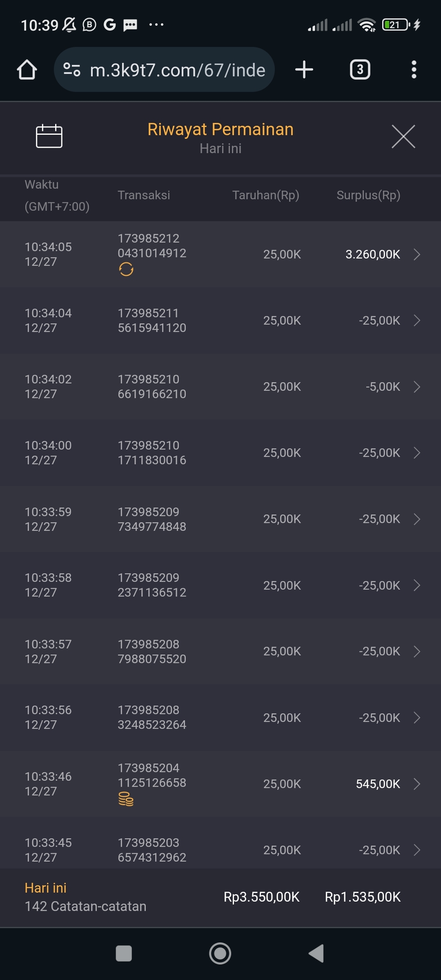Open a new browser tab with plus
441x980 pixels.
point(304,70)
